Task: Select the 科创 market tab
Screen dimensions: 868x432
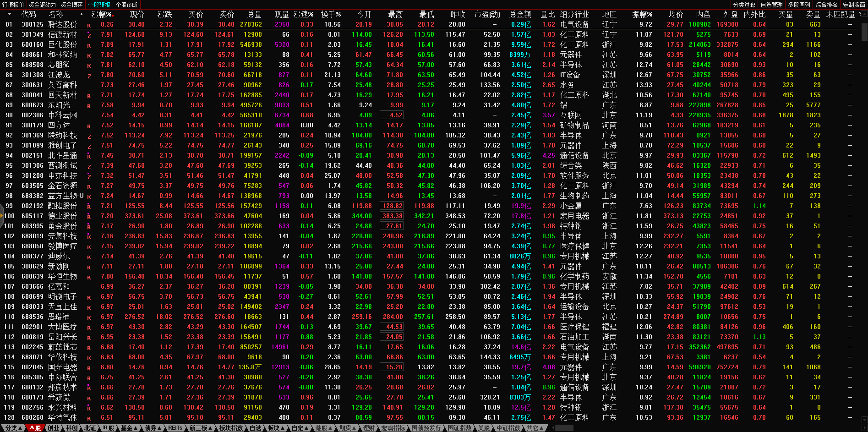Action: (71, 428)
